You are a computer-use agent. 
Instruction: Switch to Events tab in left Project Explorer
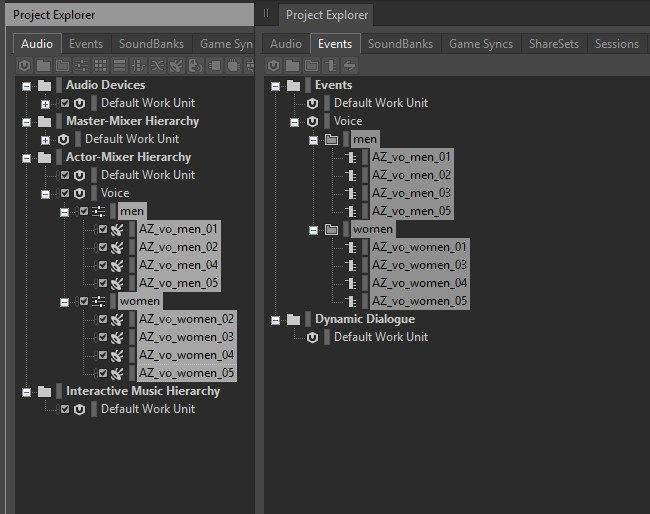pos(86,44)
